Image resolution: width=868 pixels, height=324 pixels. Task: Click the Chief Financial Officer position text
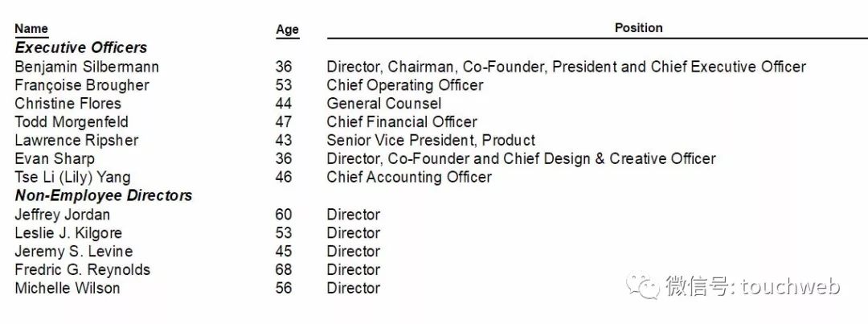tap(402, 122)
